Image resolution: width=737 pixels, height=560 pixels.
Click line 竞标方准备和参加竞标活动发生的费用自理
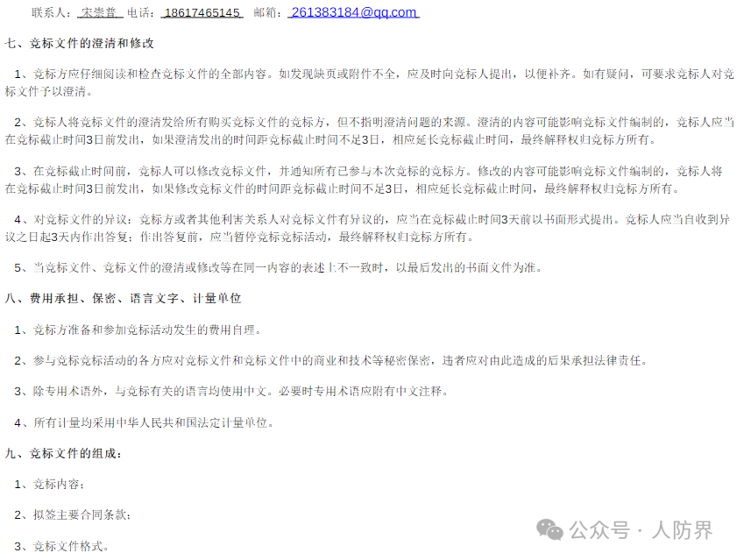tap(138, 330)
